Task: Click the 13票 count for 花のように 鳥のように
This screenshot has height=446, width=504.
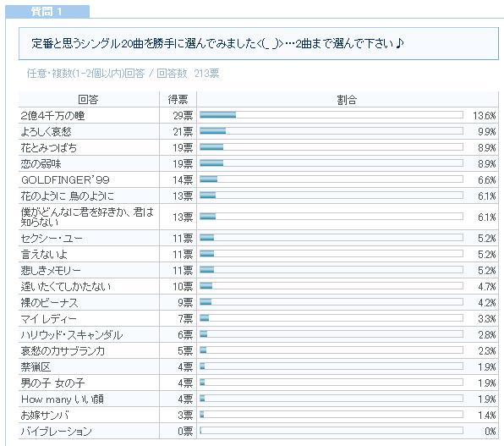Action: click(183, 196)
